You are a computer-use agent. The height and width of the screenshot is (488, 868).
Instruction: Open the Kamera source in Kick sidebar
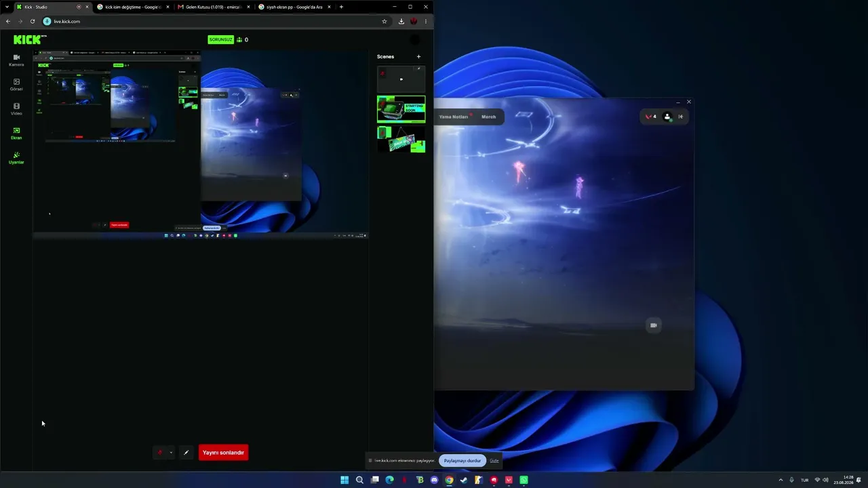[x=16, y=60]
